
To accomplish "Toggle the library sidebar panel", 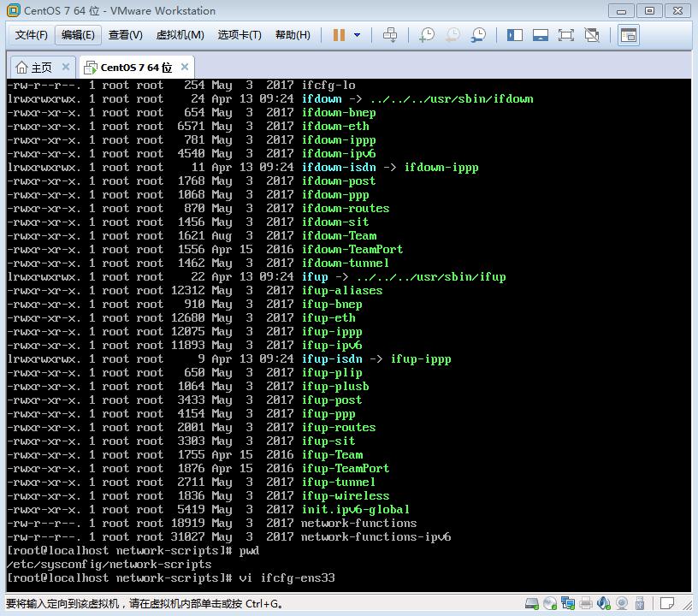I will coord(515,35).
